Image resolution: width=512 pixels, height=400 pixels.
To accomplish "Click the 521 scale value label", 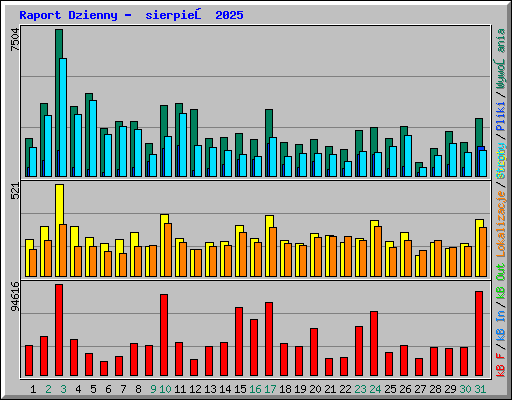I will point(15,191).
